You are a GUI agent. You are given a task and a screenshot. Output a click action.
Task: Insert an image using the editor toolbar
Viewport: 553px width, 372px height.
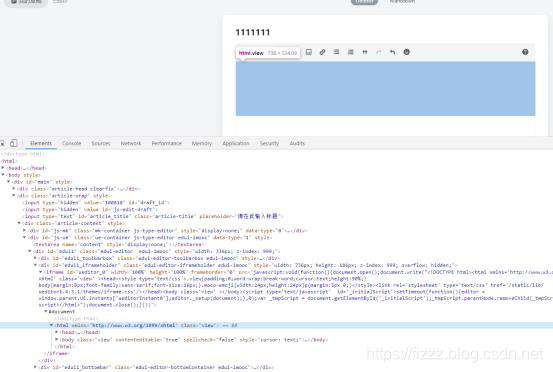tap(309, 52)
